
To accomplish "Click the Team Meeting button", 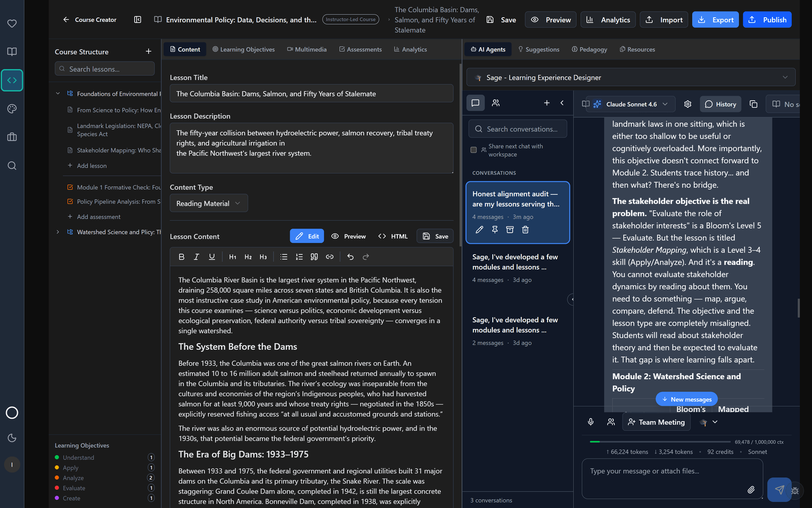I will pos(656,422).
